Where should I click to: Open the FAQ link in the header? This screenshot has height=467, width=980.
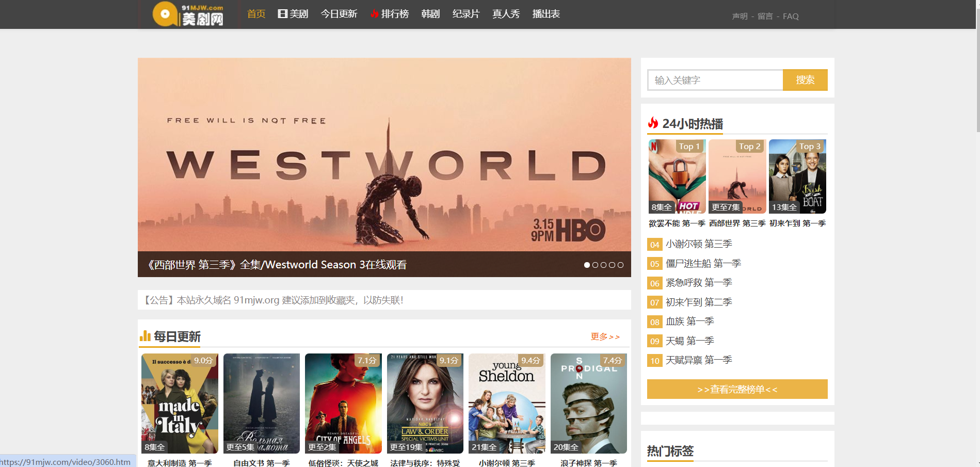click(x=791, y=16)
